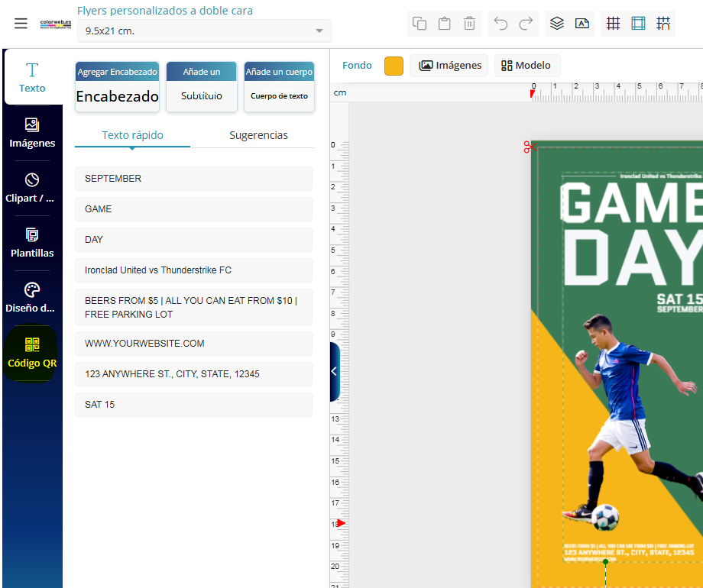The height and width of the screenshot is (588, 703).
Task: Toggle the margin guides frame
Action: [638, 24]
